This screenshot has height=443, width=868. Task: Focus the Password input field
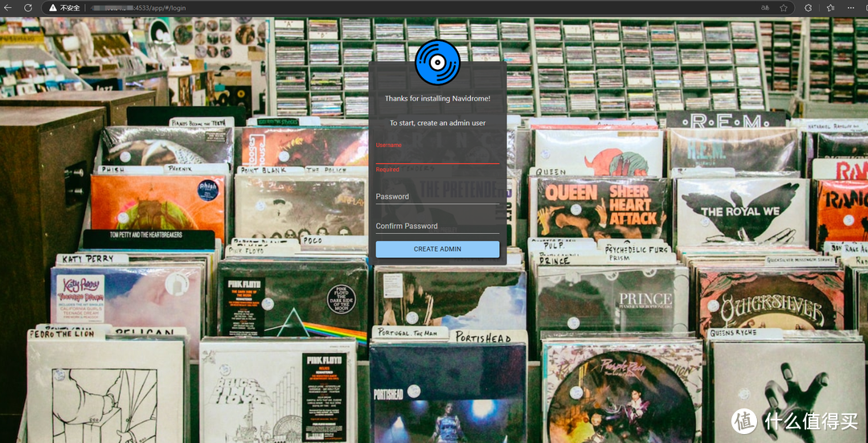(x=437, y=197)
